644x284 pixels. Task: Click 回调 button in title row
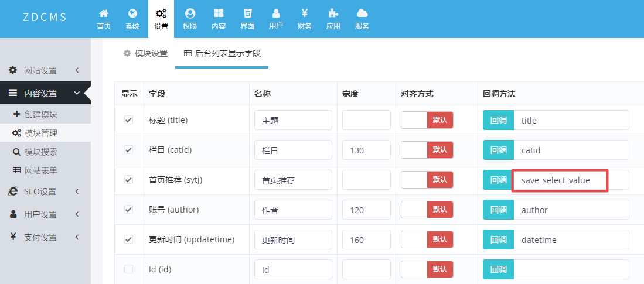[x=499, y=120]
